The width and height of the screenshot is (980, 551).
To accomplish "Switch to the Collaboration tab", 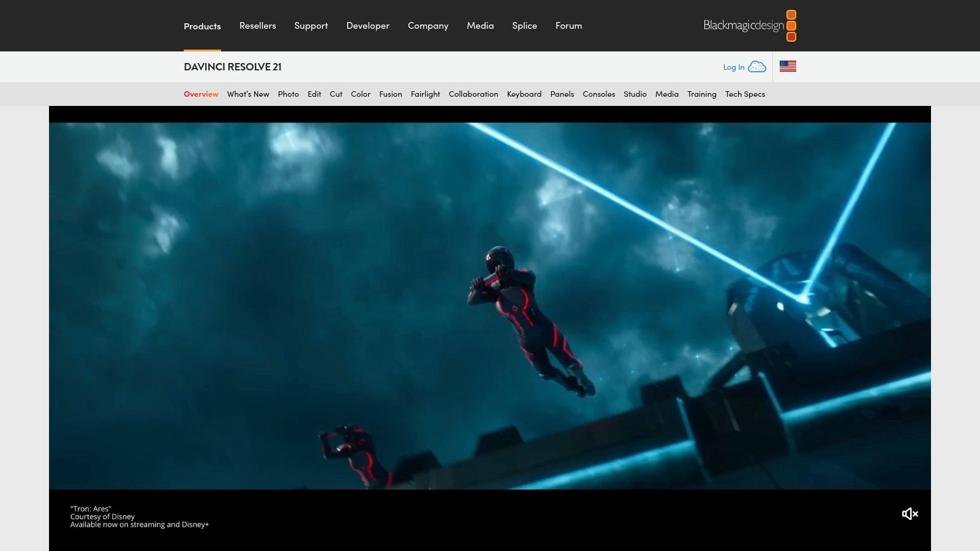I will click(x=473, y=94).
